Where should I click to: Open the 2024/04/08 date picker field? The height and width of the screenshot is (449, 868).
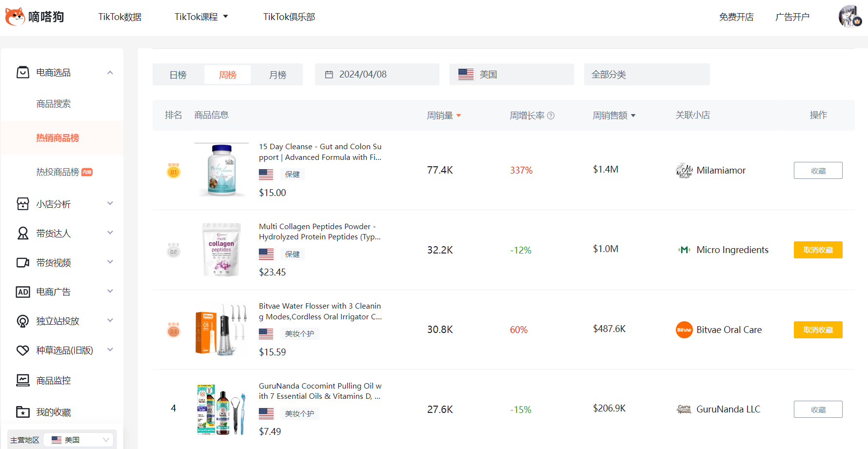pyautogui.click(x=377, y=74)
